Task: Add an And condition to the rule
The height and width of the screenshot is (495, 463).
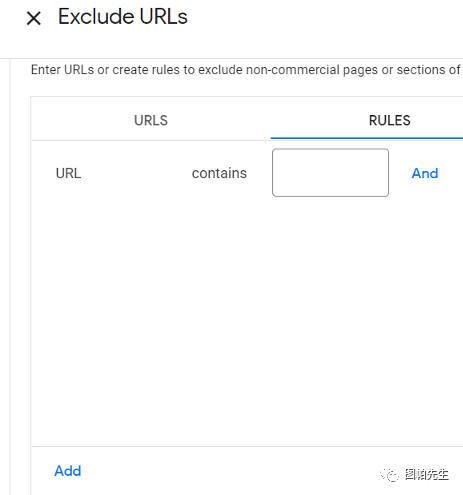Action: [425, 173]
